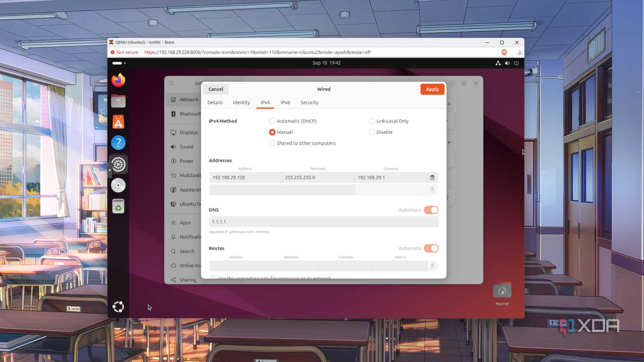This screenshot has width=644, height=362.
Task: Cancel the Wired connection edits
Action: click(x=215, y=89)
